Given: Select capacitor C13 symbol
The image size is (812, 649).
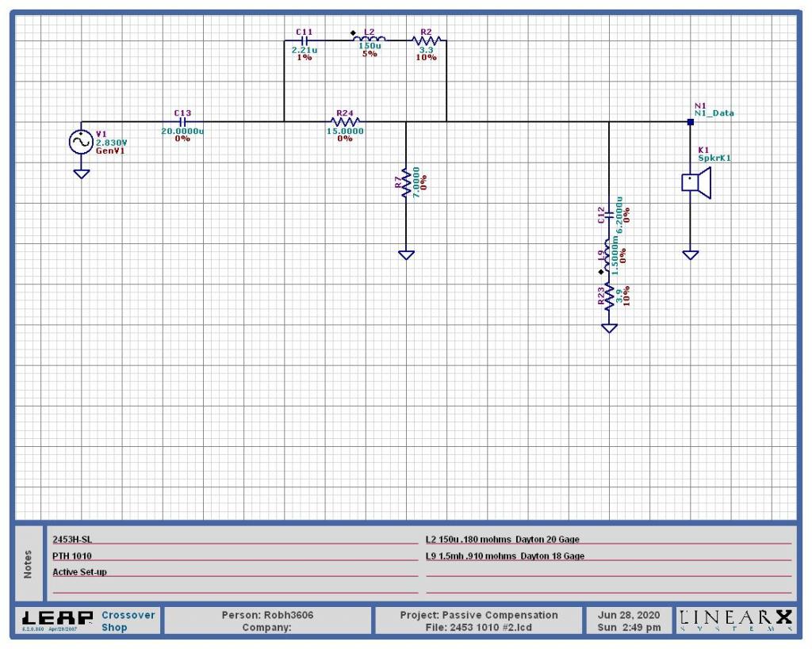Looking at the screenshot, I should 182,122.
